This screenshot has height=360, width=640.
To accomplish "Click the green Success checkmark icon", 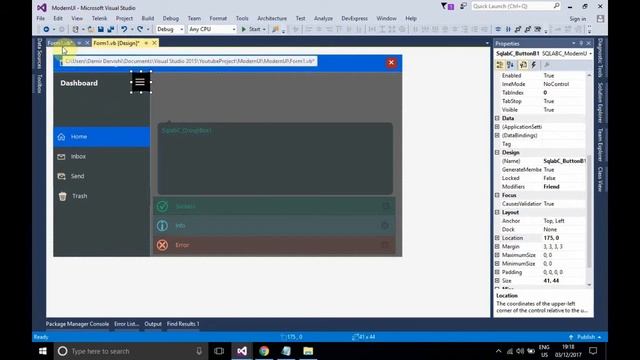I will (x=162, y=206).
